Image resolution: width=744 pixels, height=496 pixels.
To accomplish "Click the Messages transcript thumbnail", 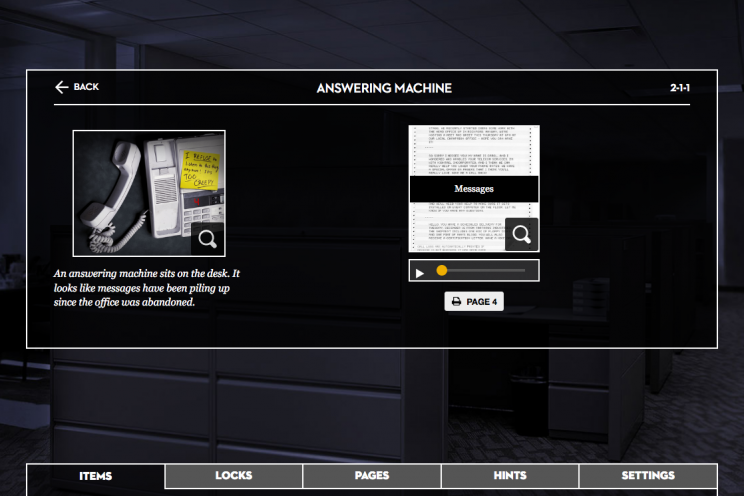I will (x=474, y=188).
